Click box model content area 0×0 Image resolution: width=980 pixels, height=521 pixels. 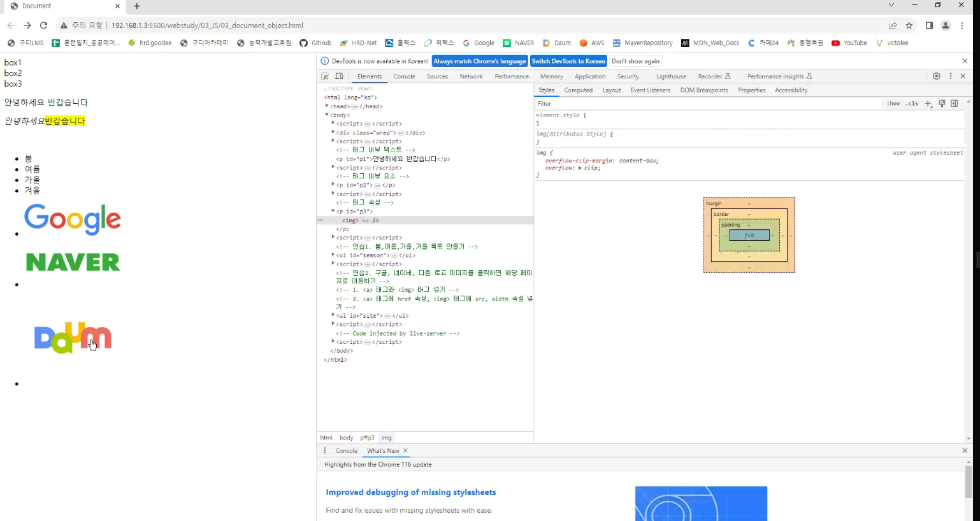(749, 235)
